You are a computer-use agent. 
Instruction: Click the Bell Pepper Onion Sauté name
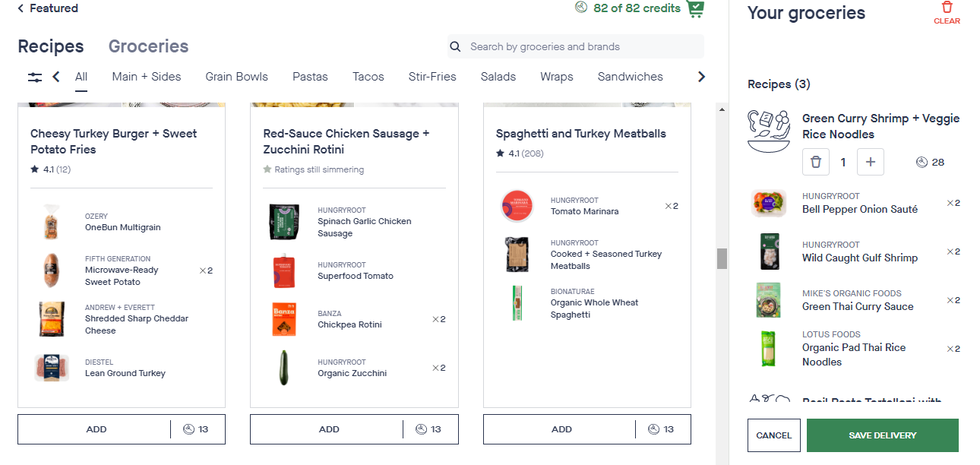(860, 209)
